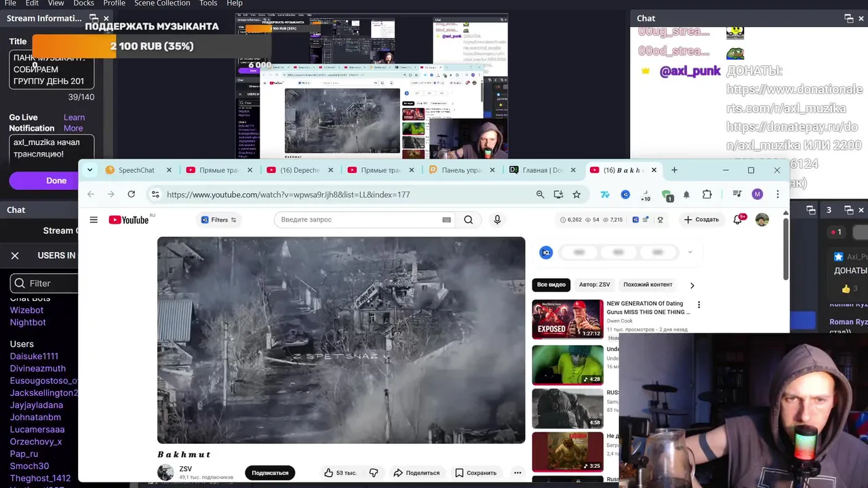868x488 pixels.
Task: Show next filter chips arrow
Action: 692,285
